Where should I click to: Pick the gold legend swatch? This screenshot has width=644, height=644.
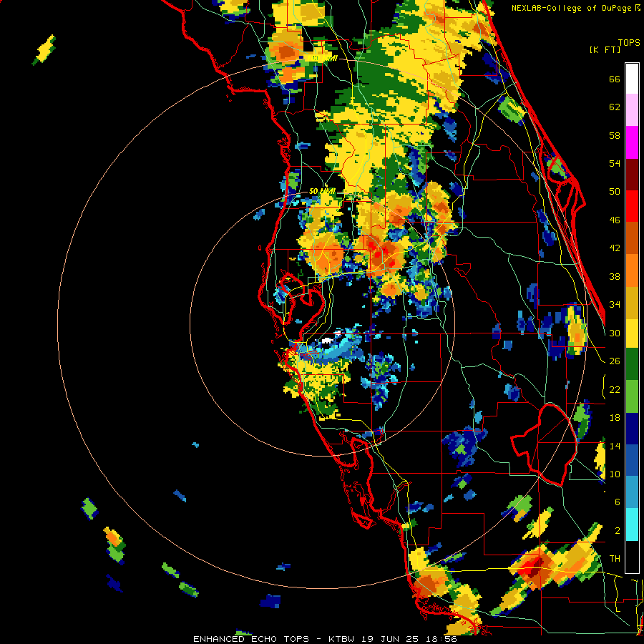point(632,302)
